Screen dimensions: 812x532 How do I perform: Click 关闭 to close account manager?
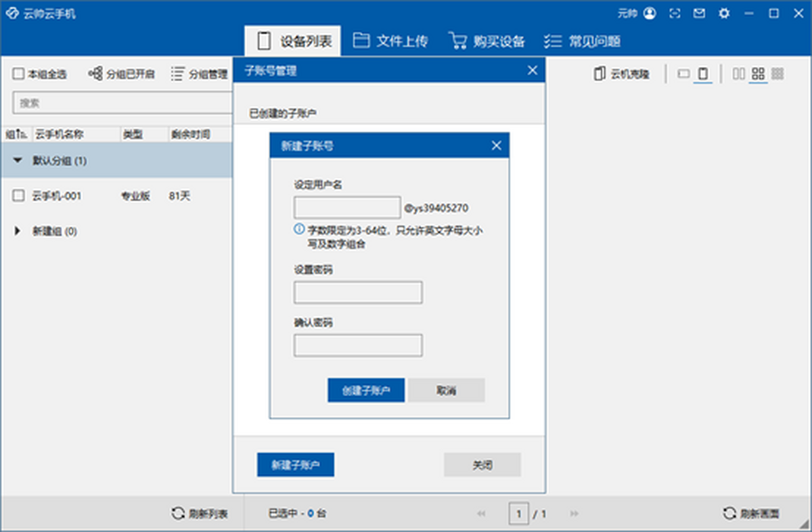pos(482,465)
